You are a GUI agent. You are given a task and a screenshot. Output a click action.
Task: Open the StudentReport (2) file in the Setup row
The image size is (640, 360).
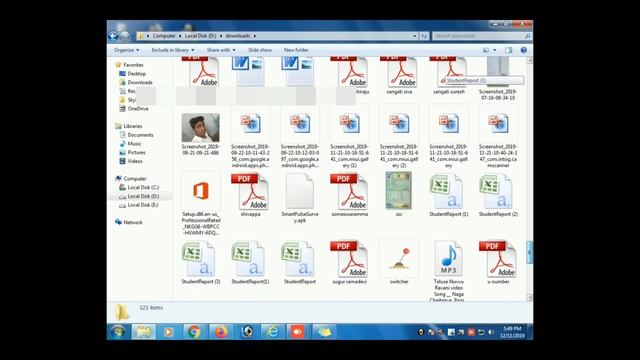click(x=498, y=195)
